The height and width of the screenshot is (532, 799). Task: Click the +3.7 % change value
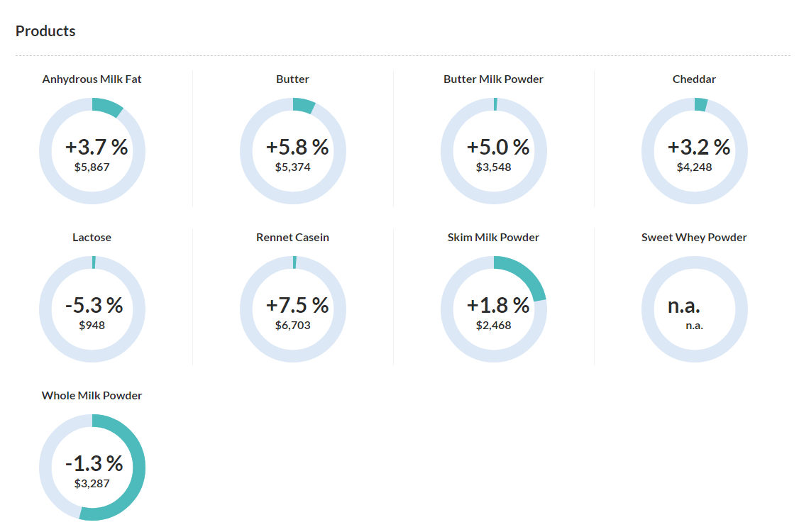pos(96,147)
